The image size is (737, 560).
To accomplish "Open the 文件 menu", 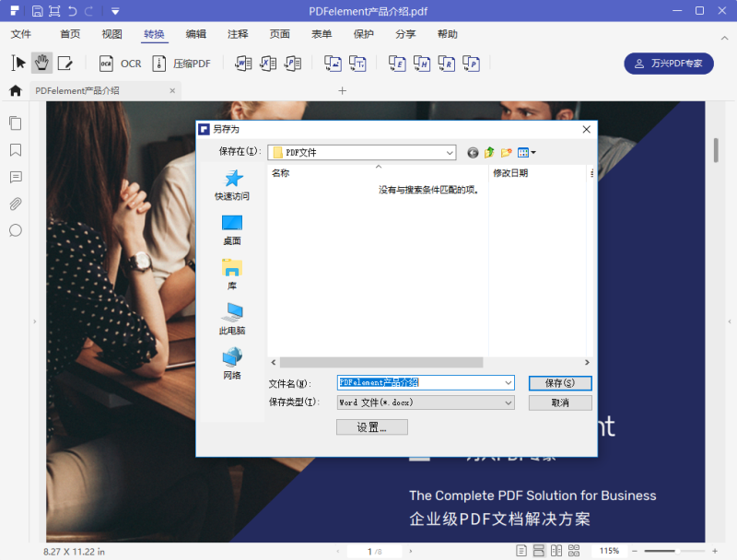I will (x=22, y=34).
